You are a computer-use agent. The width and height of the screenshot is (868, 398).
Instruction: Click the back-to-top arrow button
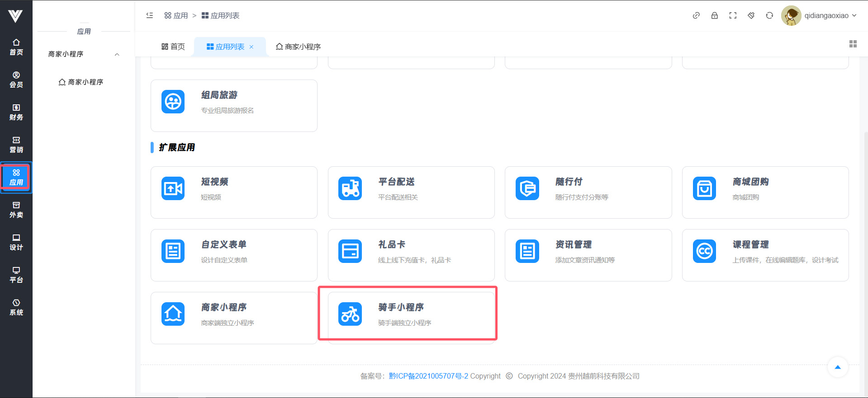coord(837,367)
